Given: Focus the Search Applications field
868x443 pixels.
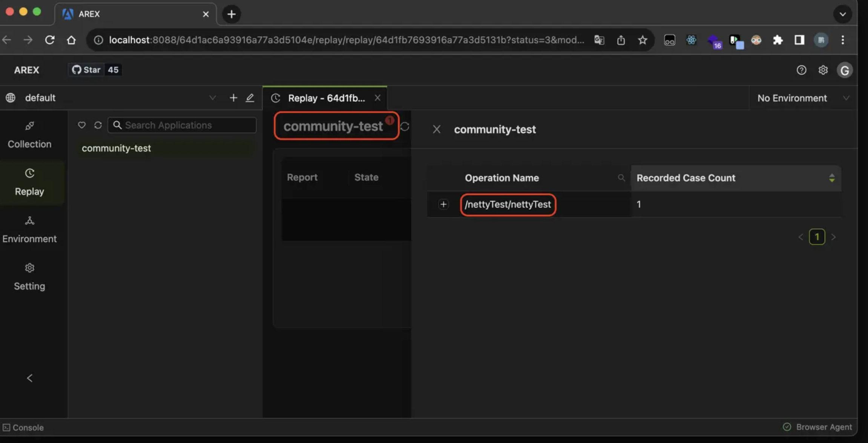Looking at the screenshot, I should click(x=182, y=125).
